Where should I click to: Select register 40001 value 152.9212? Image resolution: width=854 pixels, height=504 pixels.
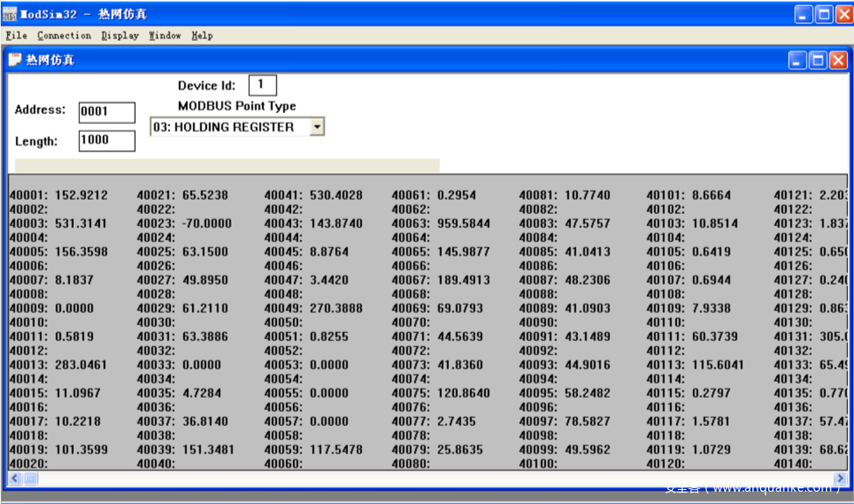pos(81,195)
